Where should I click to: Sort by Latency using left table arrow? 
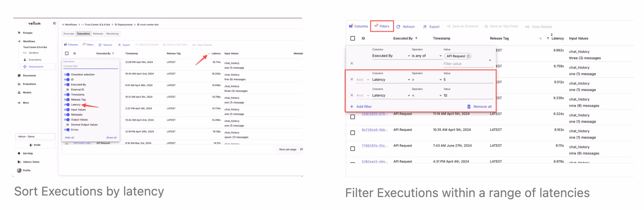[209, 54]
